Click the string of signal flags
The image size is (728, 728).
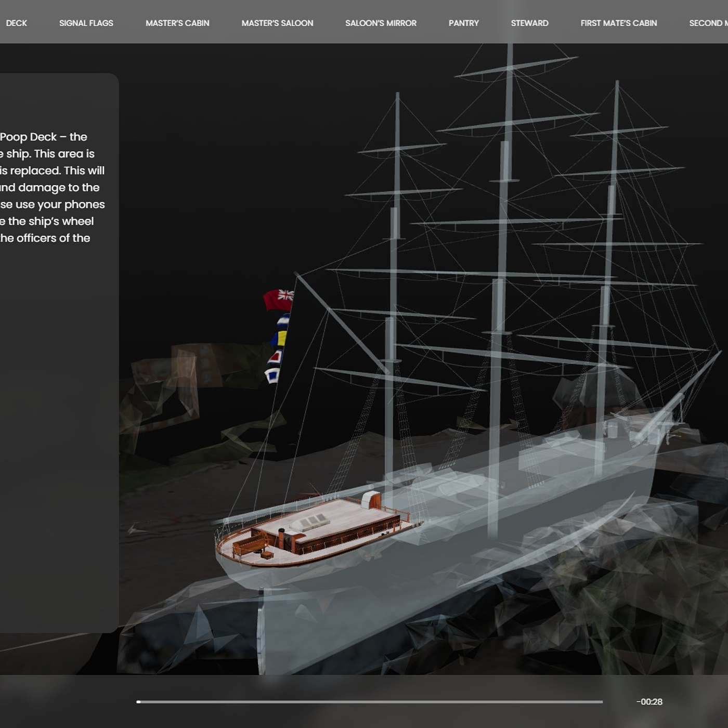[x=278, y=348]
